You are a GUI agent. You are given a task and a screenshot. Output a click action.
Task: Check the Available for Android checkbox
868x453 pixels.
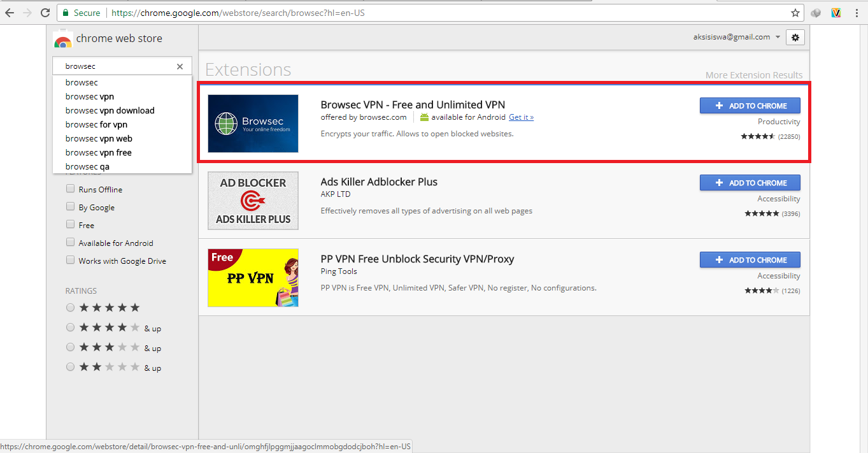(x=70, y=243)
